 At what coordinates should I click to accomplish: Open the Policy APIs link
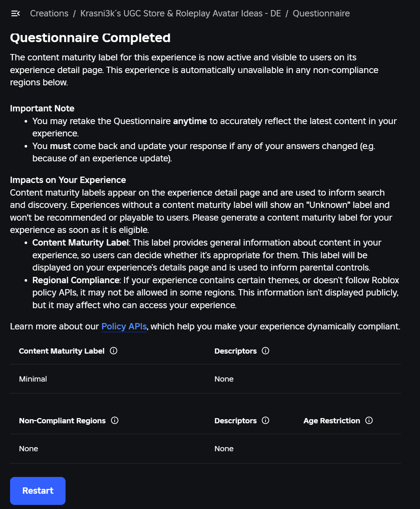[x=124, y=326]
